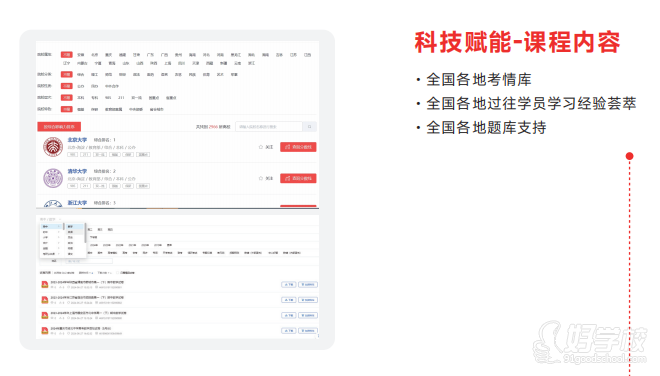This screenshot has height=376, width=660.
Task: Select 211 in the school level filter
Action: [x=121, y=98]
